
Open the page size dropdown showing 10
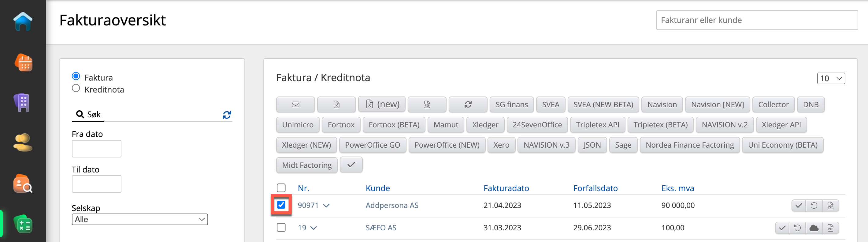click(831, 79)
